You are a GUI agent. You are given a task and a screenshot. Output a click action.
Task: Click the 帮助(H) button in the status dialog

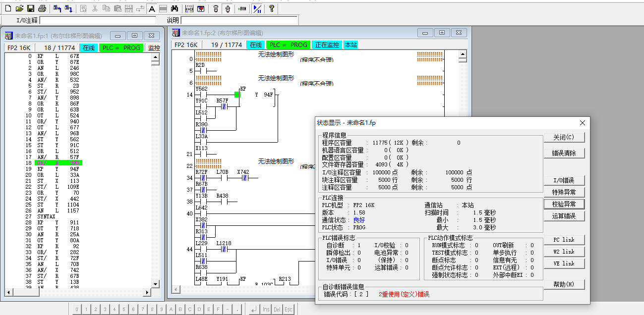564,284
